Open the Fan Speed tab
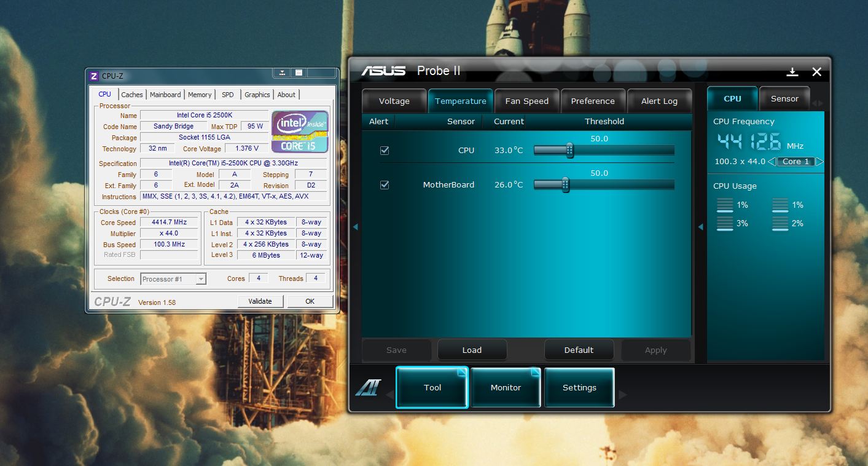 coord(526,101)
